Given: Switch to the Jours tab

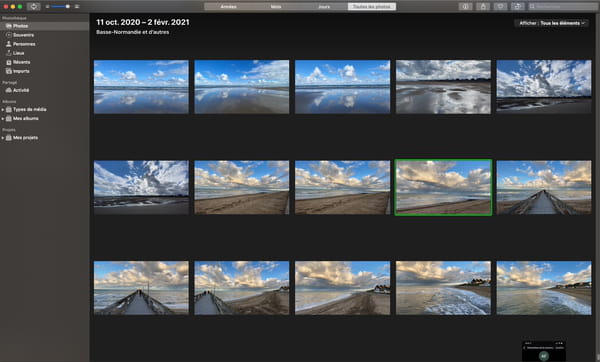Looking at the screenshot, I should pos(324,7).
